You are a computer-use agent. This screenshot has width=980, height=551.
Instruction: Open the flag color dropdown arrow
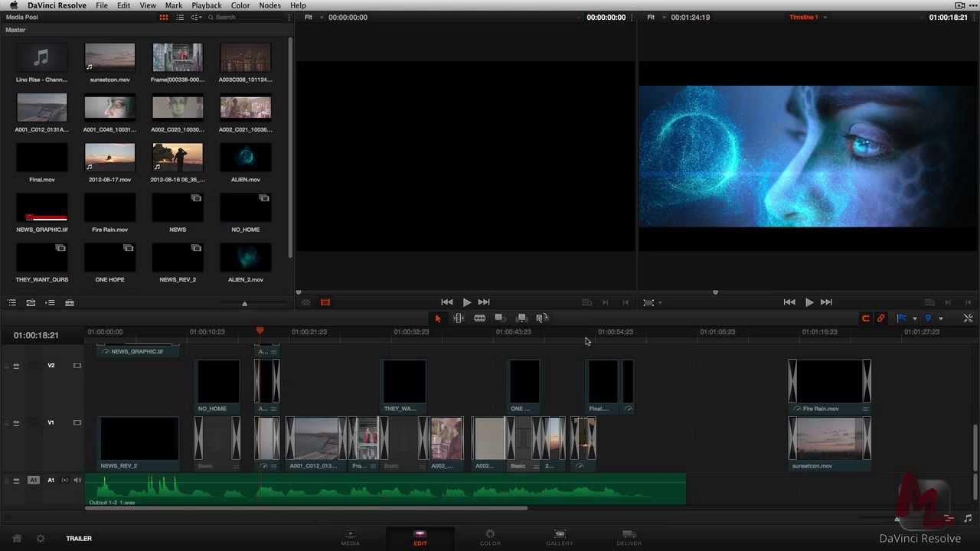click(x=914, y=319)
